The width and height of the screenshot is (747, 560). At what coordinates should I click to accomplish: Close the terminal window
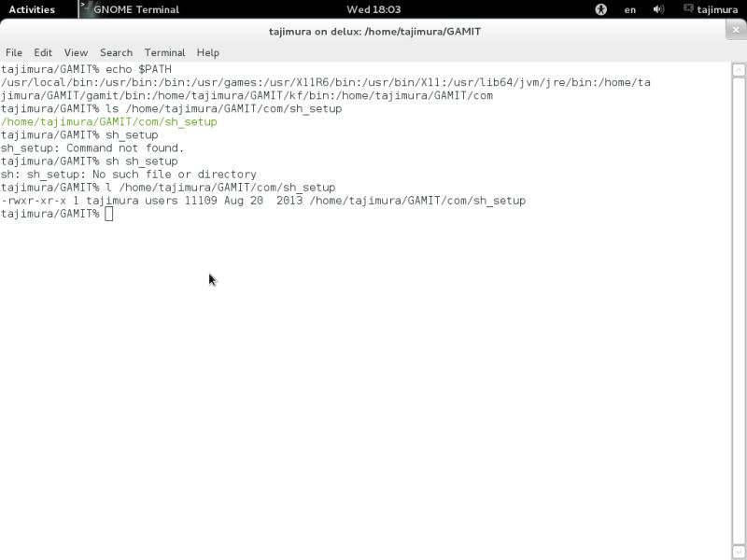click(x=737, y=29)
